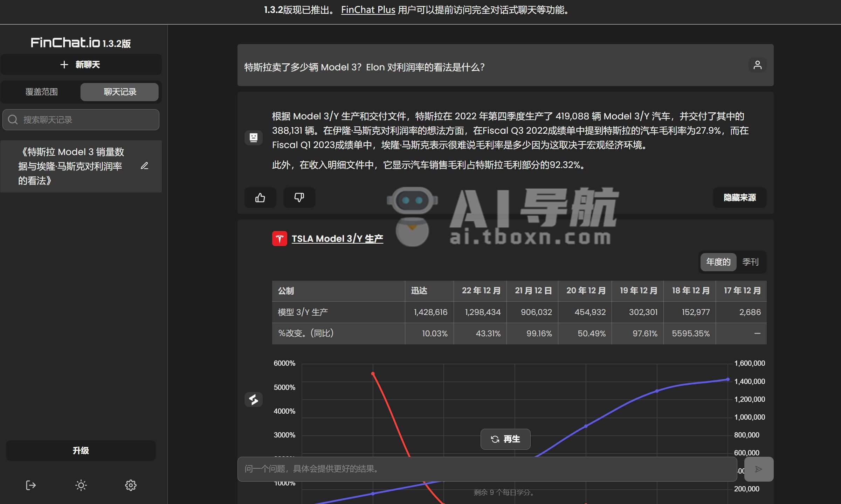This screenshot has width=841, height=504.
Task: Click 隐藏来源 to hide sources
Action: 739,198
